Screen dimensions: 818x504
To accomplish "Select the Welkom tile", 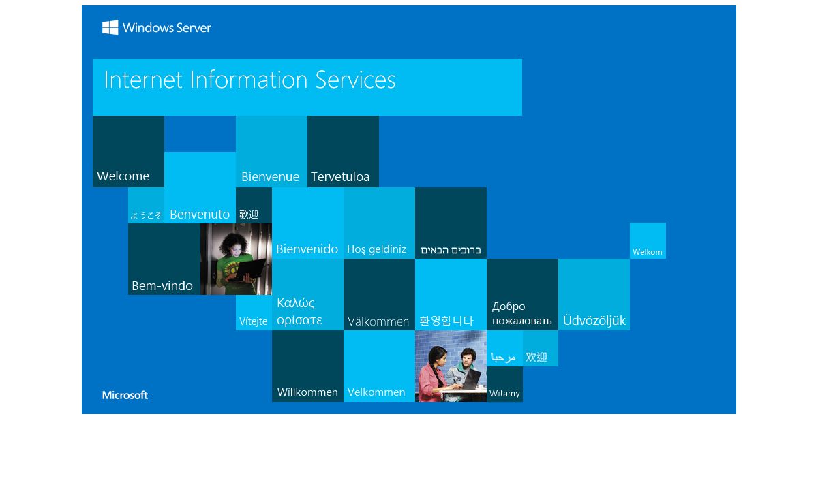I will [x=648, y=240].
